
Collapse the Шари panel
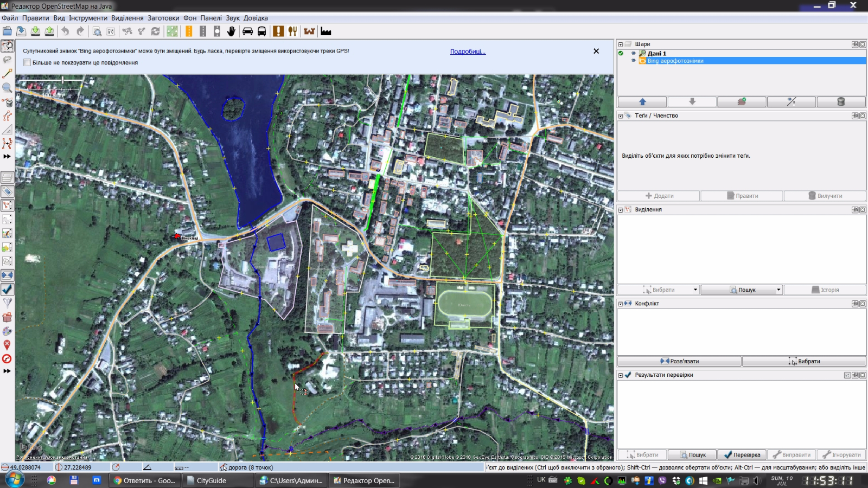click(x=620, y=44)
